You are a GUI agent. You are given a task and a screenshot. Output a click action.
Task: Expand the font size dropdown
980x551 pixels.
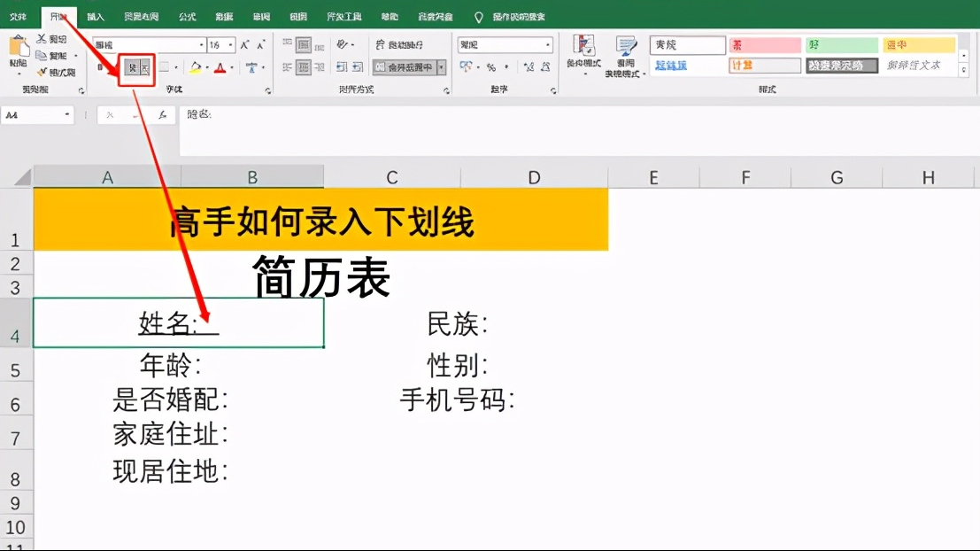(230, 44)
